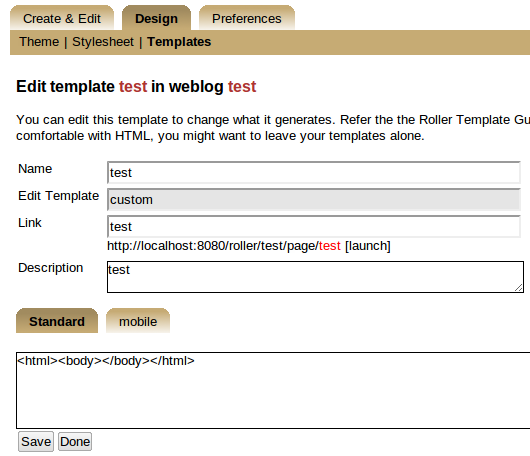Switch to the mobile template tab
The image size is (530, 456).
(138, 321)
